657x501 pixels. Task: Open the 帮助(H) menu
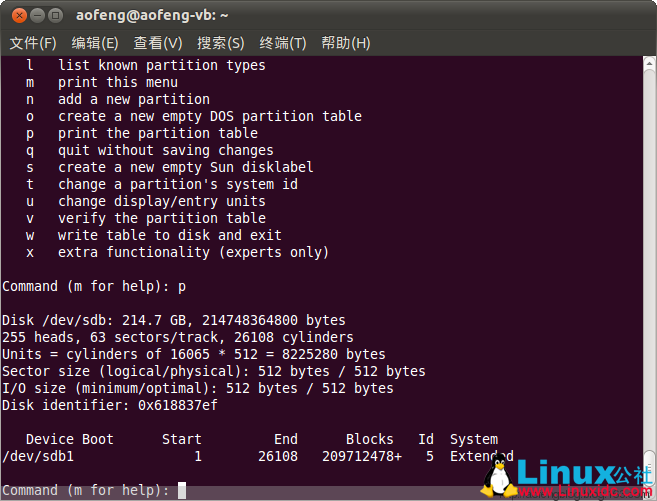[346, 43]
